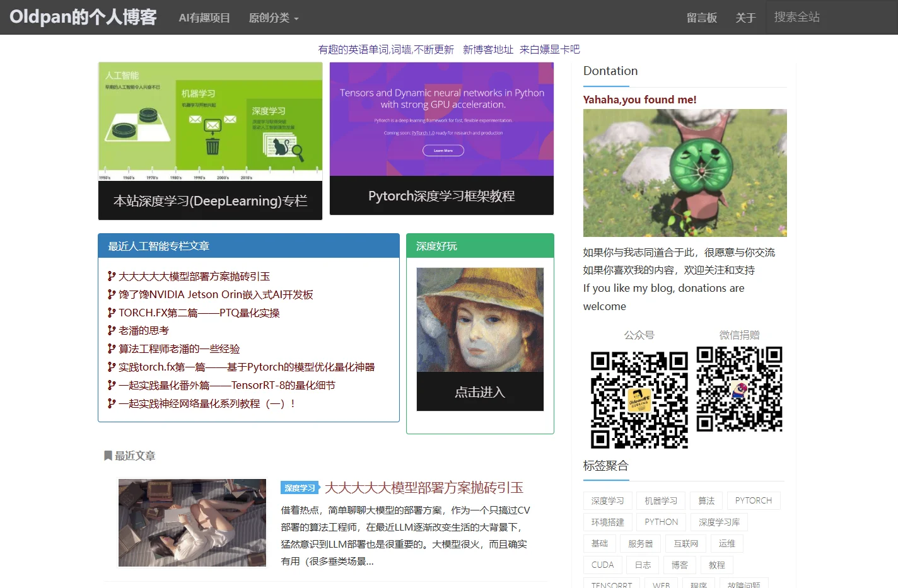Viewport: 898px width, 588px height.
Task: Click the 微信捐赠 QR code
Action: click(x=739, y=389)
